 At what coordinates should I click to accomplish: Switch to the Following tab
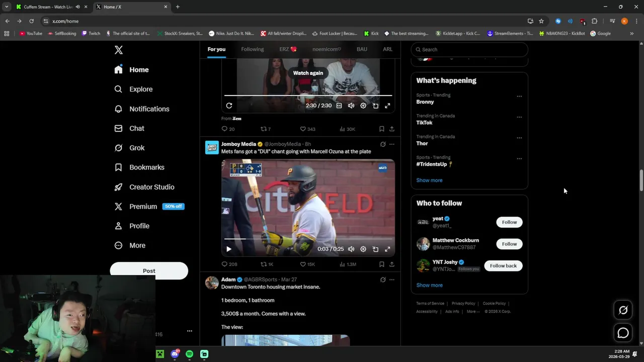pos(252,49)
